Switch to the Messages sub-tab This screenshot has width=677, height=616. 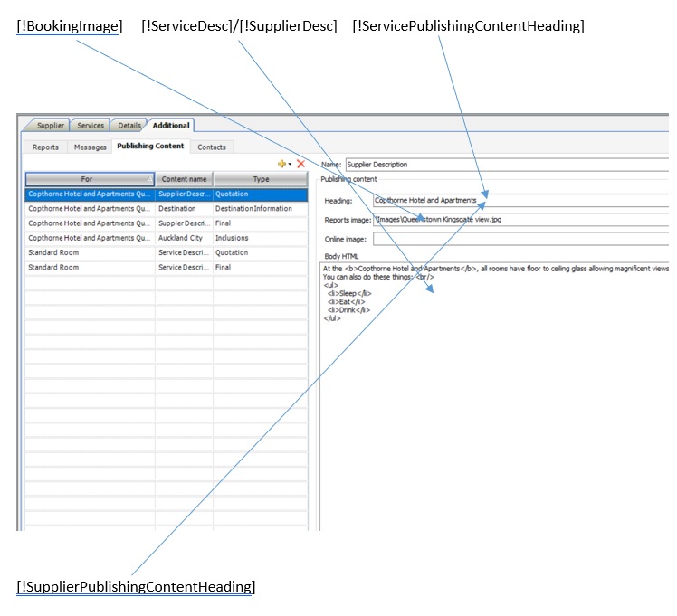click(91, 147)
